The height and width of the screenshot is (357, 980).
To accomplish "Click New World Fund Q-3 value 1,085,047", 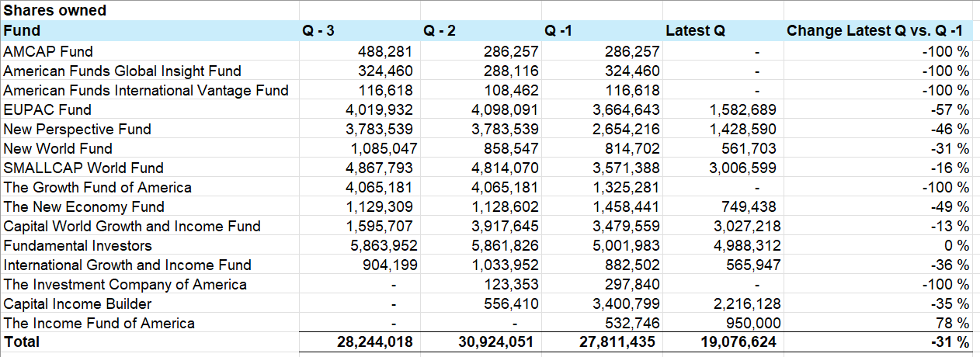I will tap(383, 148).
